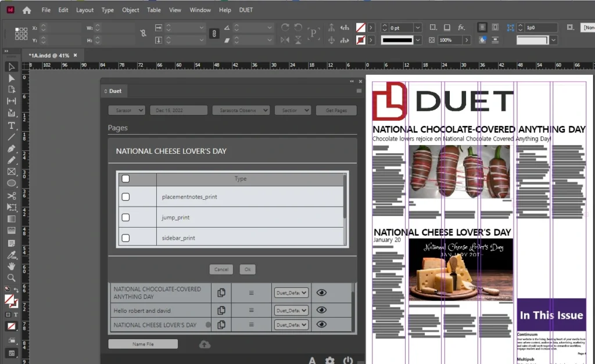This screenshot has height=364, width=595.
Task: Toggle eye icon for National Cheese Lover's Day
Action: pos(321,325)
